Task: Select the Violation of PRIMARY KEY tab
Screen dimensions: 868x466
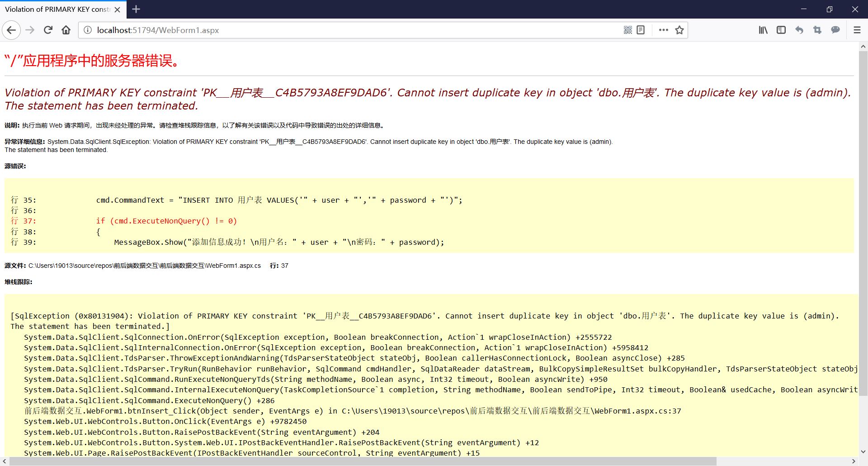Action: [57, 10]
